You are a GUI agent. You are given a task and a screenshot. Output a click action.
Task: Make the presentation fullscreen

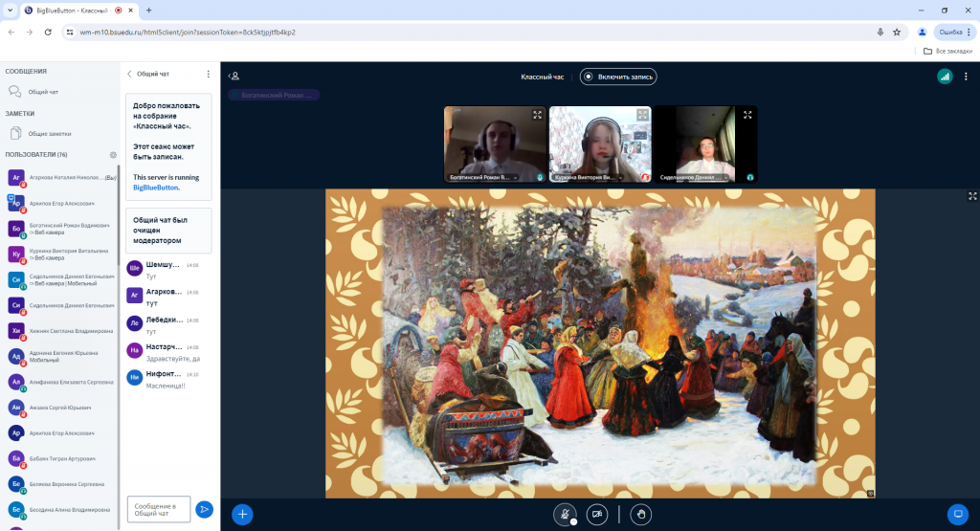click(972, 196)
